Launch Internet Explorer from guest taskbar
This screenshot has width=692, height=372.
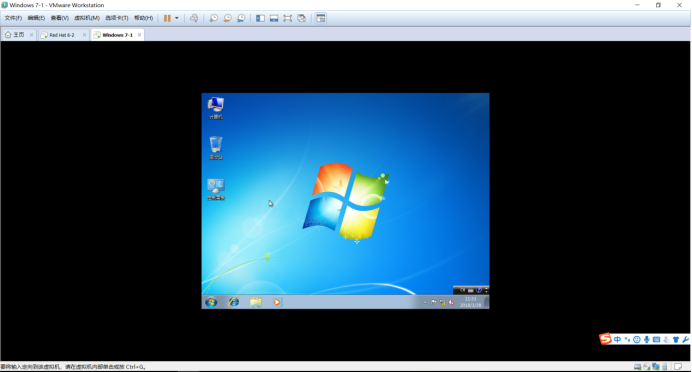233,302
